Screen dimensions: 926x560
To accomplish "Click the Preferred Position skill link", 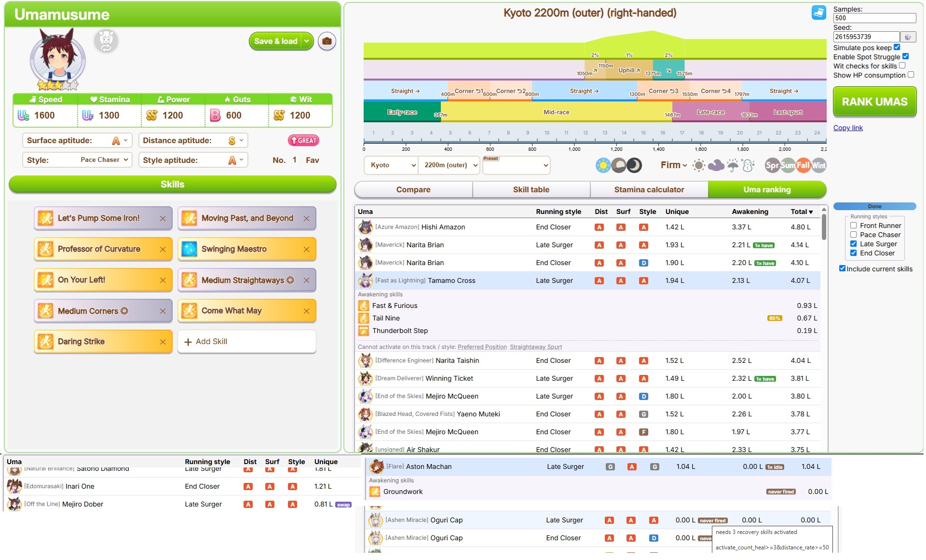I will pyautogui.click(x=482, y=347).
